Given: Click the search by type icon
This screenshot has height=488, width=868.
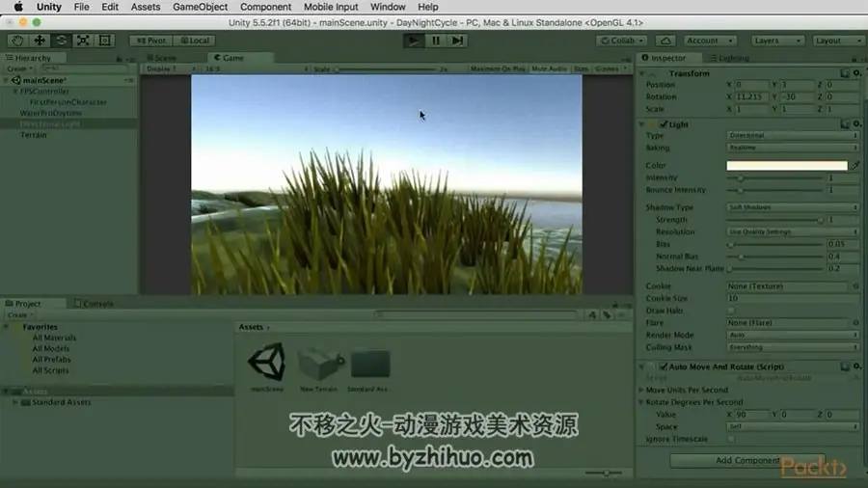Looking at the screenshot, I should (x=592, y=314).
